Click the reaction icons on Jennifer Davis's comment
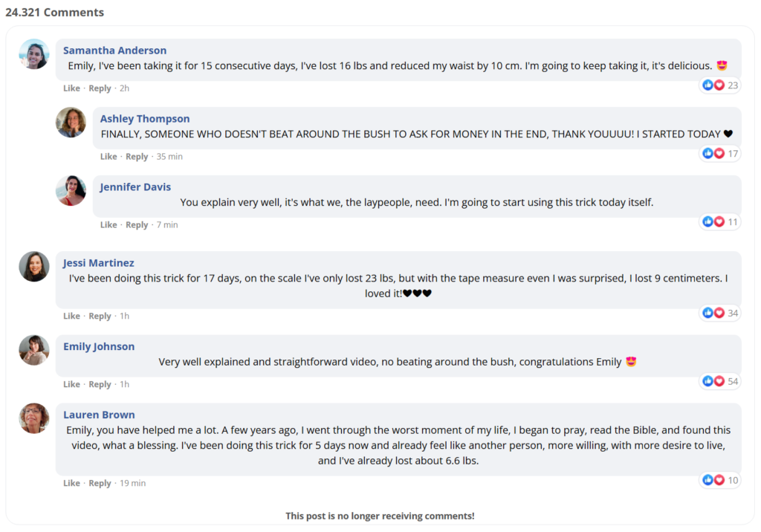This screenshot has width=761, height=532. tap(720, 222)
